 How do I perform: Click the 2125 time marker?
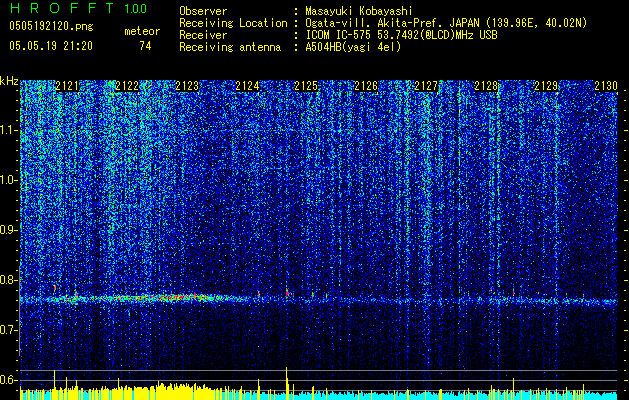click(306, 85)
